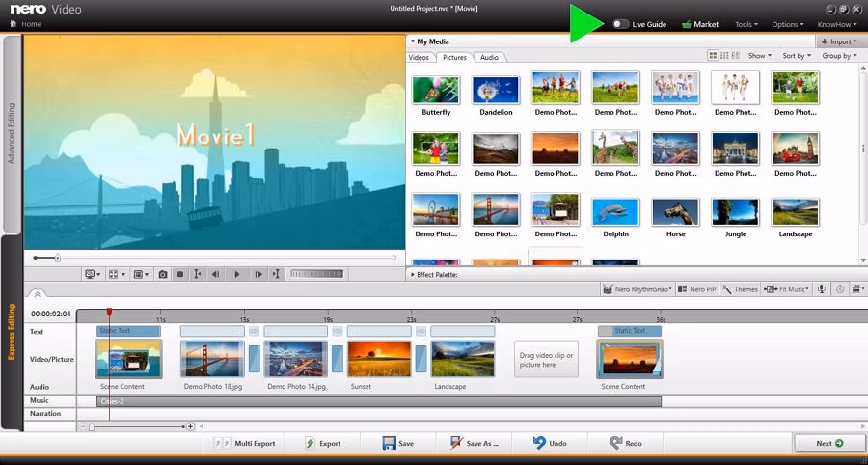
Task: Switch to the Videos tab
Action: (419, 58)
